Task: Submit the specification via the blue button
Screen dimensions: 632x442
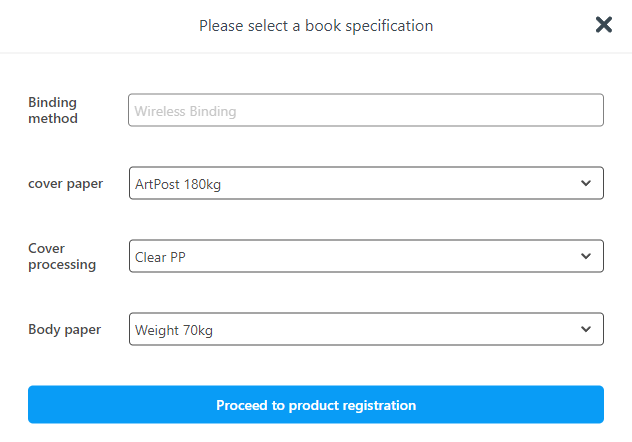Action: point(316,405)
